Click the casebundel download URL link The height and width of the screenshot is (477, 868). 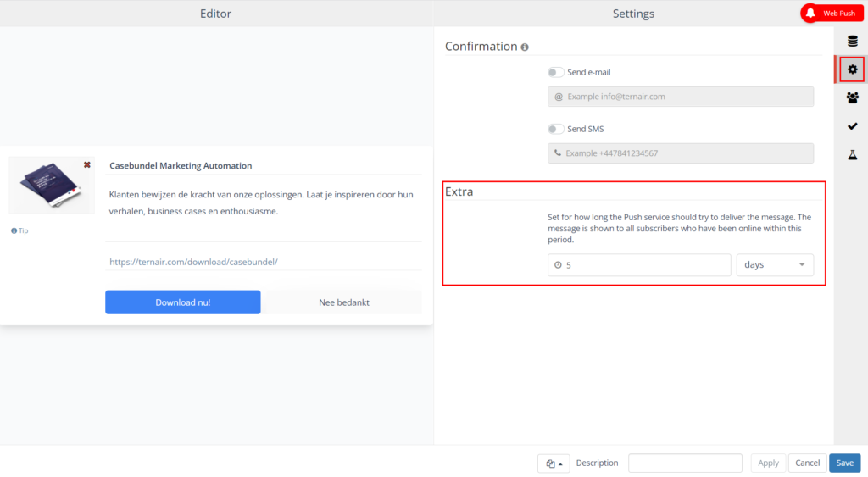[193, 263]
